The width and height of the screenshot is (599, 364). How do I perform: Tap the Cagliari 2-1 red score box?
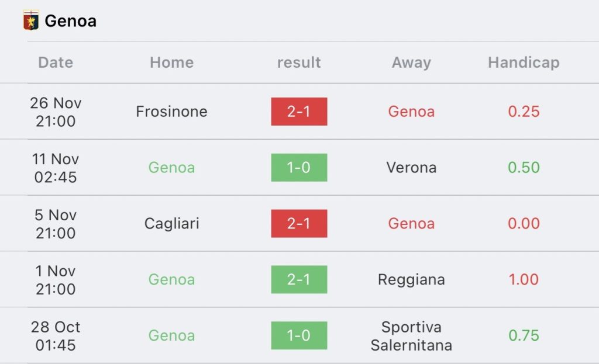coord(299,224)
